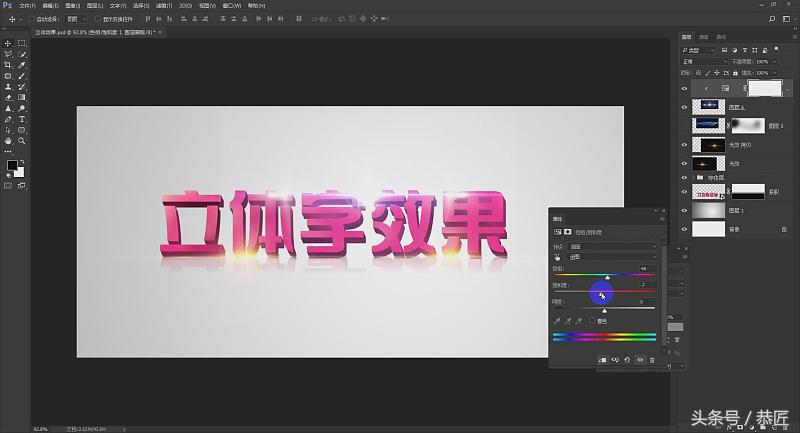Screen dimensions: 800x433
Task: Select the Pen tool
Action: 8,119
